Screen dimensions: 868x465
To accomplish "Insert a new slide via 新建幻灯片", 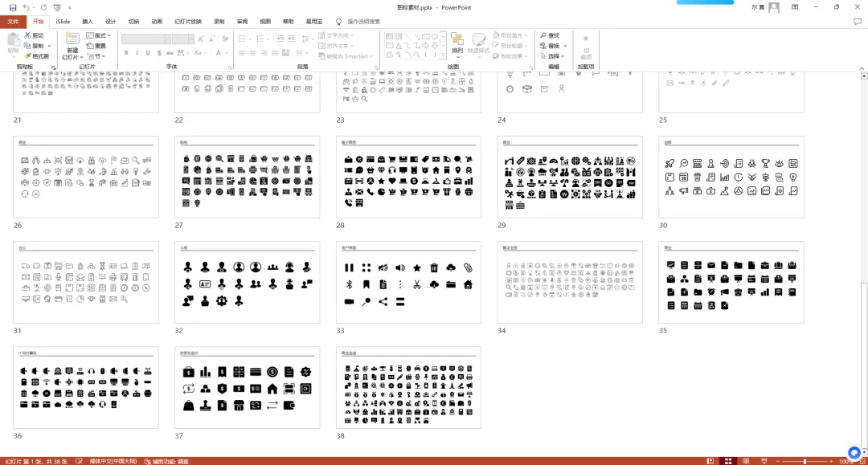I will pos(72,46).
